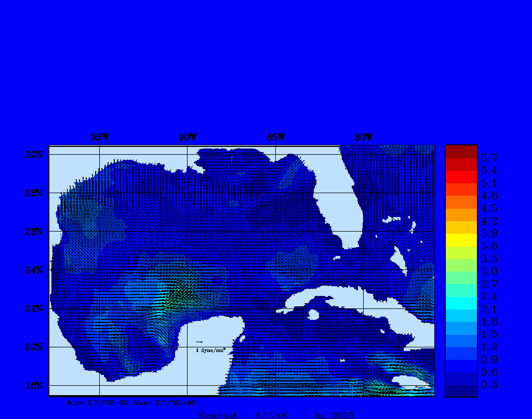Select the 90W longitude label
The width and height of the screenshot is (532, 419).
[187, 137]
